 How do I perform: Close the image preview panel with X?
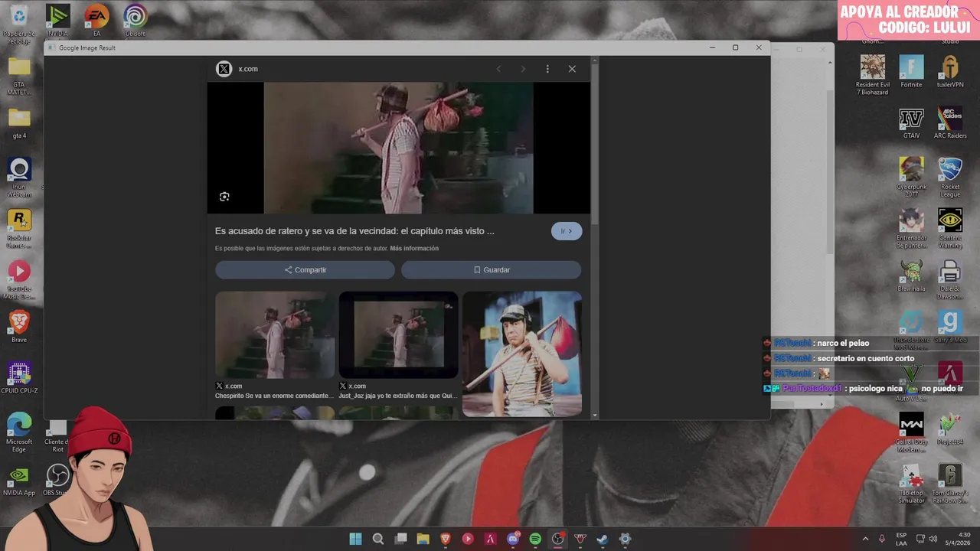click(x=572, y=69)
